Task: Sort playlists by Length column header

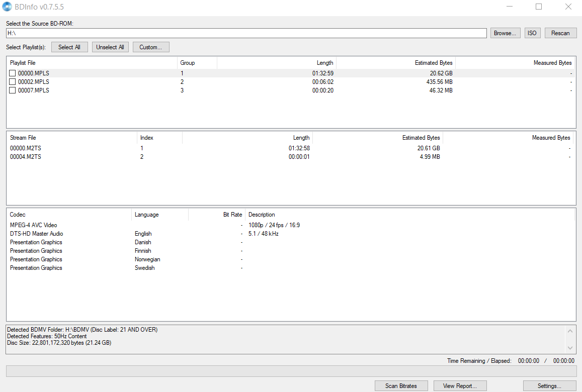Action: (x=277, y=63)
